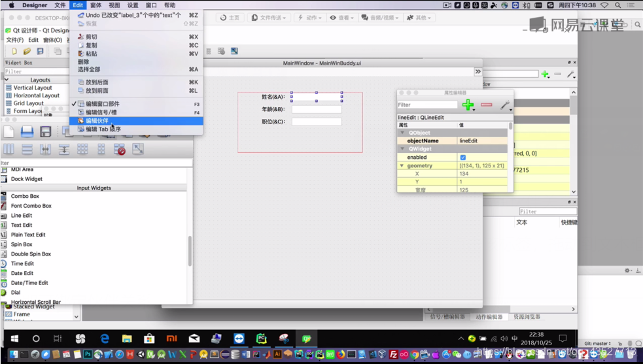
Task: Open the wrench configure dropdown in floating property editor
Action: click(x=506, y=105)
